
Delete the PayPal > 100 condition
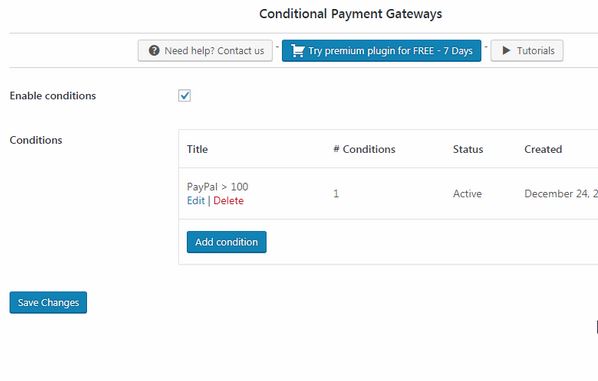tap(228, 201)
